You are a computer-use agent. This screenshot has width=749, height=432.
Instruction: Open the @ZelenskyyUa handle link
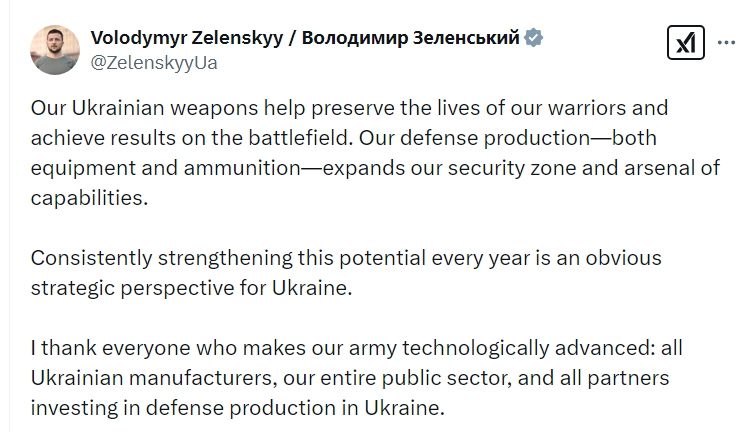(154, 63)
